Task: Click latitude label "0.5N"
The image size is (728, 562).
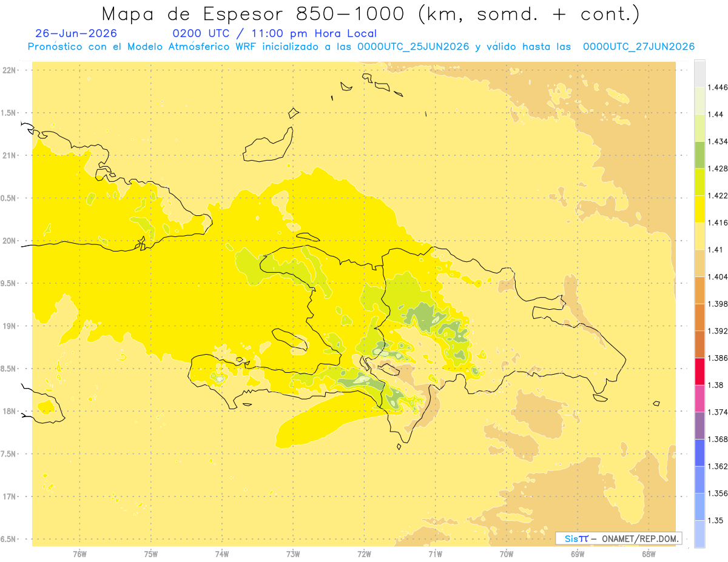Action: 9,198
